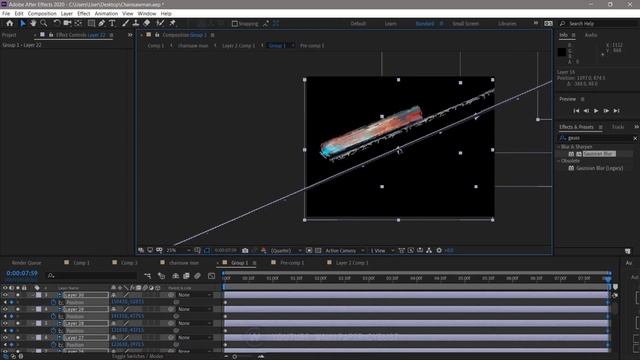
Task: Open the 1 View layout dropdown
Action: pos(382,251)
